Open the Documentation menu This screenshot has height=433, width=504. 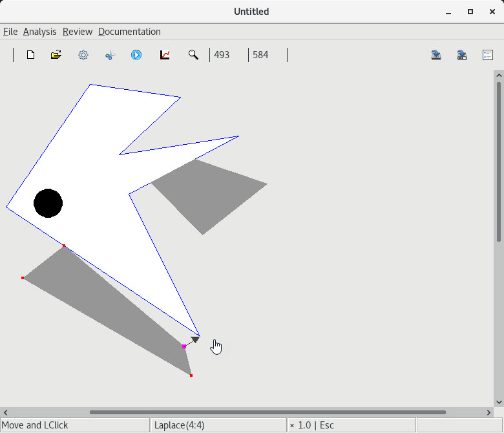tap(129, 32)
